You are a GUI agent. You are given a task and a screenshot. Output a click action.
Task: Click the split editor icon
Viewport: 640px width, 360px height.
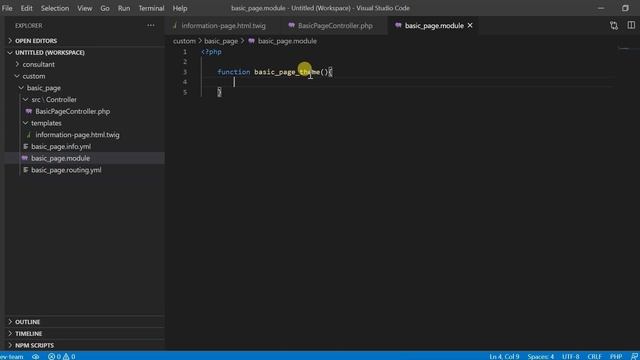[x=631, y=25]
